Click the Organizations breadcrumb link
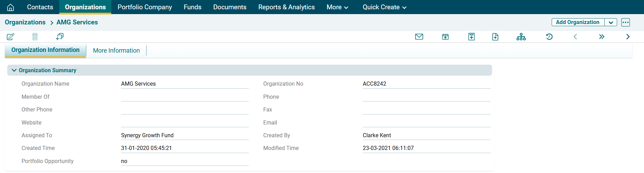644x173 pixels. [x=25, y=22]
